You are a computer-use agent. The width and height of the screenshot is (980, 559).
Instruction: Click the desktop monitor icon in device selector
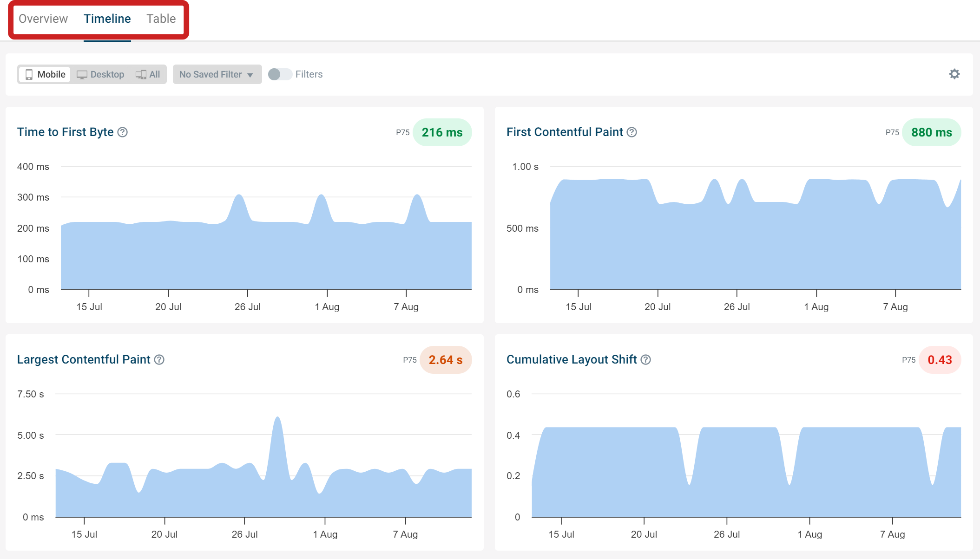pos(82,75)
